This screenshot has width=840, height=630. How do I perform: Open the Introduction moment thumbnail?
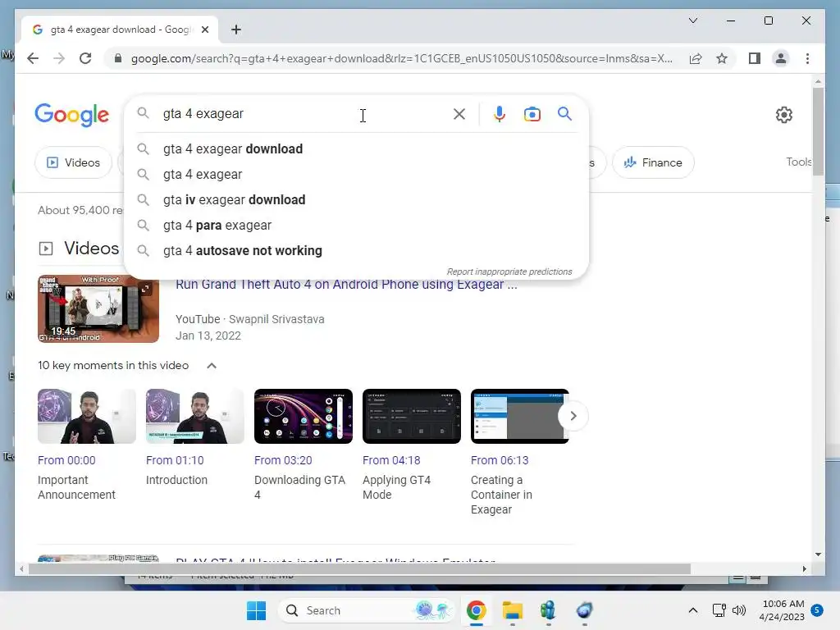[x=195, y=416]
